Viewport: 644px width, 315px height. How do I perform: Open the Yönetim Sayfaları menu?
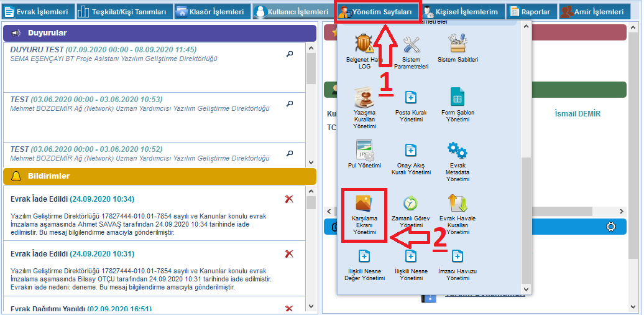378,12
